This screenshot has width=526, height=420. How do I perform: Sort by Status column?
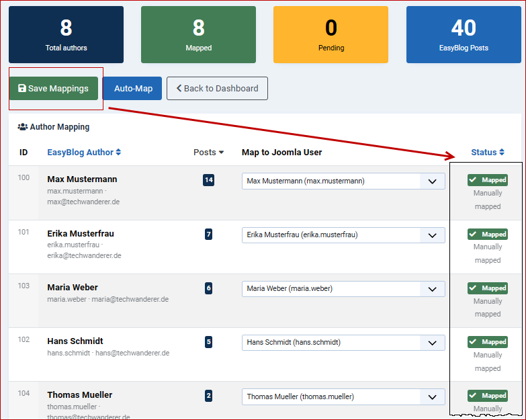pos(487,153)
